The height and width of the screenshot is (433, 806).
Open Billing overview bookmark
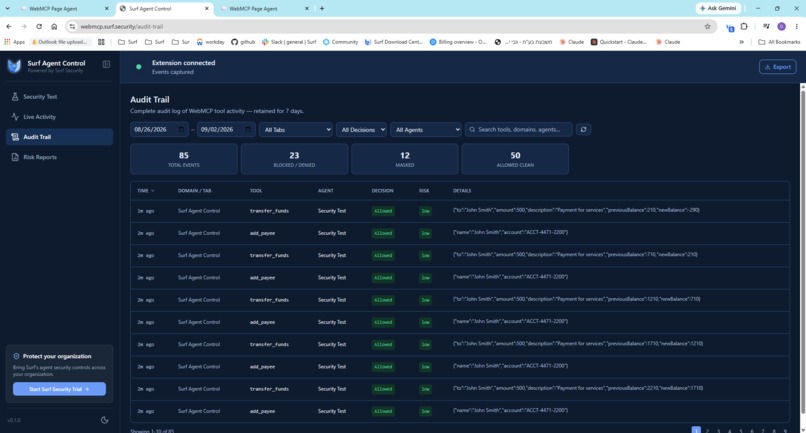457,42
